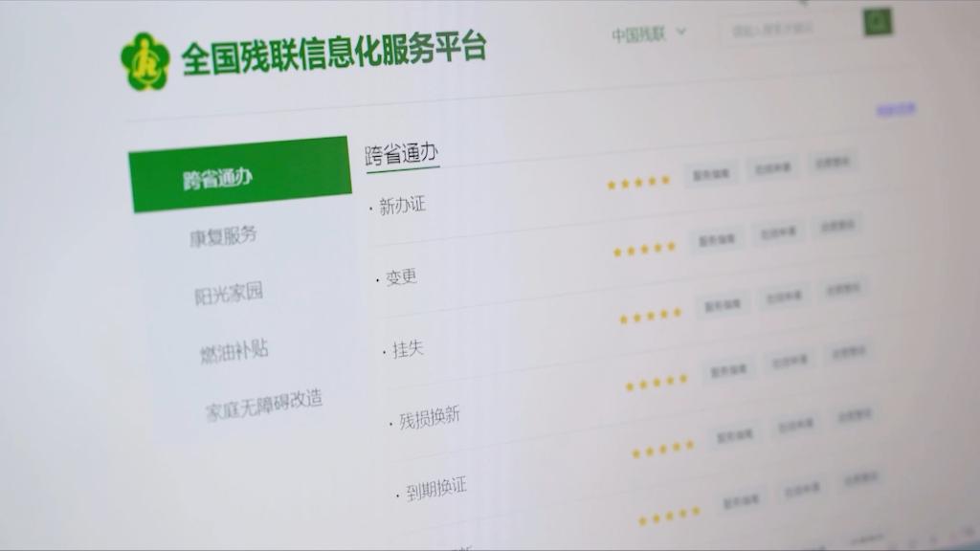Open the 中国残联 dropdown
The height and width of the screenshot is (551, 980).
pyautogui.click(x=650, y=33)
